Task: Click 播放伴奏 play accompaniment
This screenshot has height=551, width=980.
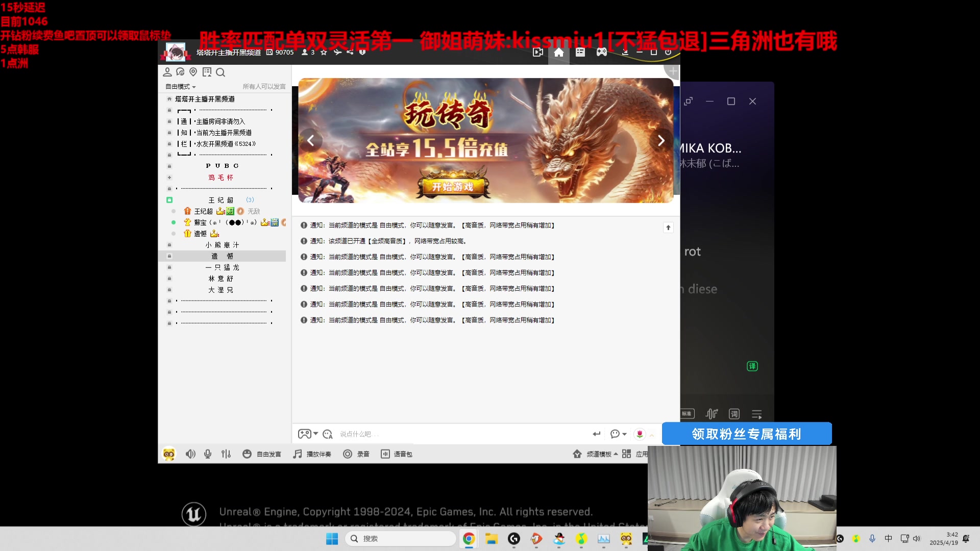Action: (x=312, y=454)
